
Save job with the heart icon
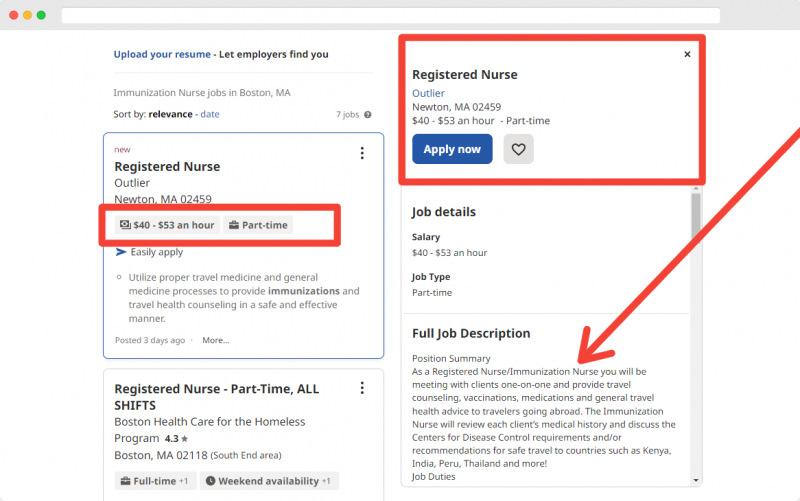pos(518,149)
